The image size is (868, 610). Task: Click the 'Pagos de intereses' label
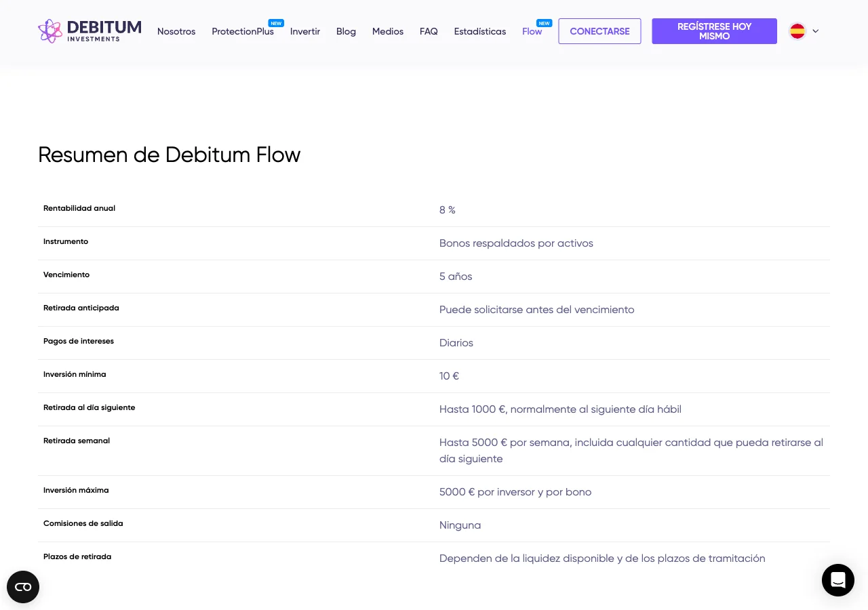[79, 341]
